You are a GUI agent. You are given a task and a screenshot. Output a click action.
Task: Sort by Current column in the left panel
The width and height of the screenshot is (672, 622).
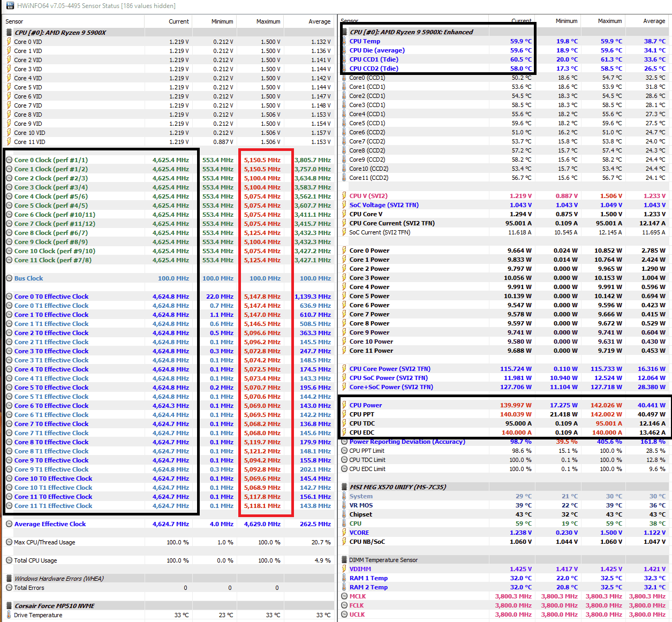click(x=169, y=21)
